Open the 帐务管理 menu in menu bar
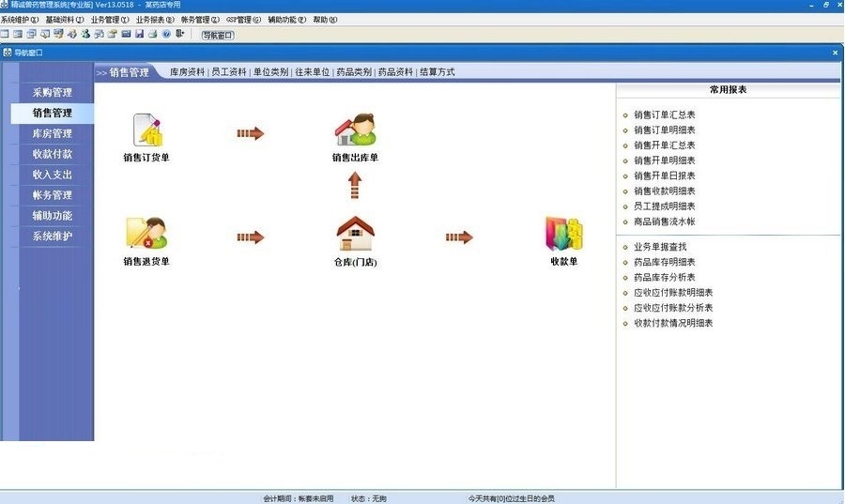Screen dimensions: 845x504 point(201,20)
